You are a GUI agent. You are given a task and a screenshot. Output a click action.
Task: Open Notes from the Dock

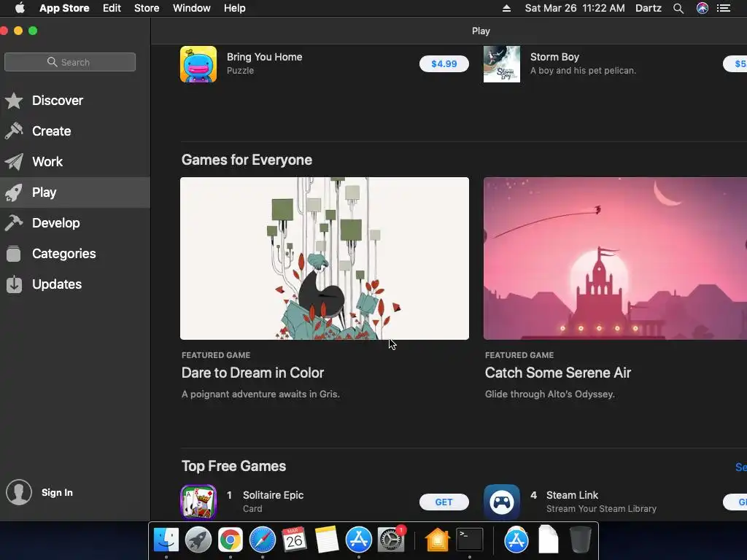point(326,540)
